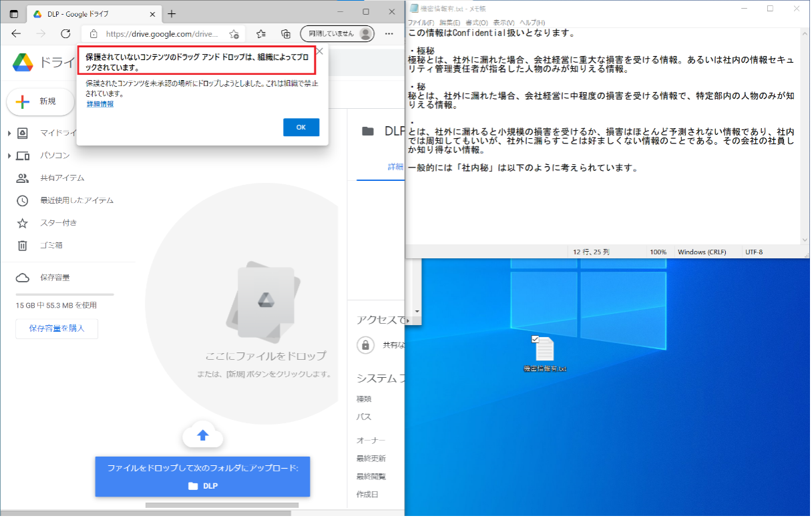The image size is (812, 518).
Task: Select the DLP - Google ドライブ browser tab
Action: coord(93,13)
